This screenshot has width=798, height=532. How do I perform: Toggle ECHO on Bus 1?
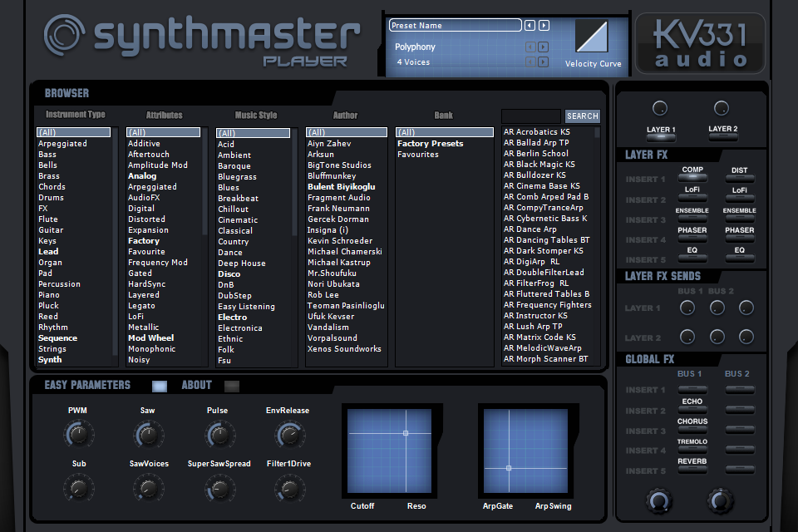(x=692, y=409)
